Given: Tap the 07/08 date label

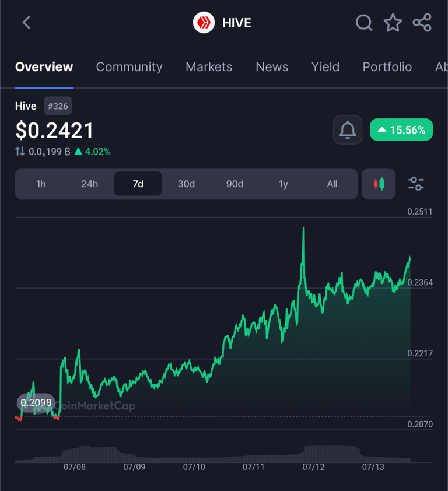Looking at the screenshot, I should 75,467.
